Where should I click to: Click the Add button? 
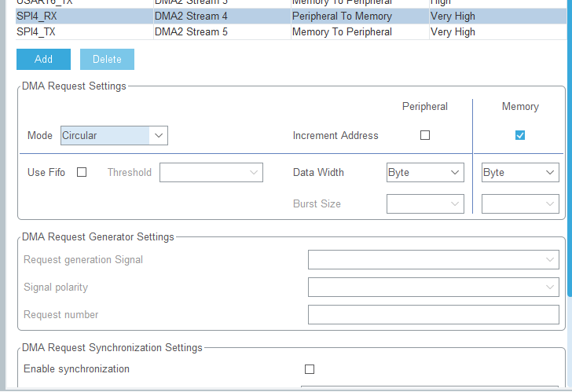[43, 59]
